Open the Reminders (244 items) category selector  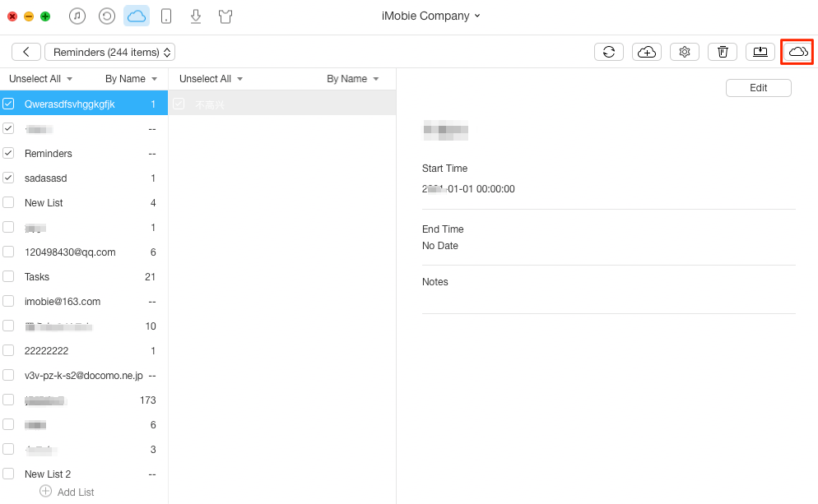(x=110, y=52)
